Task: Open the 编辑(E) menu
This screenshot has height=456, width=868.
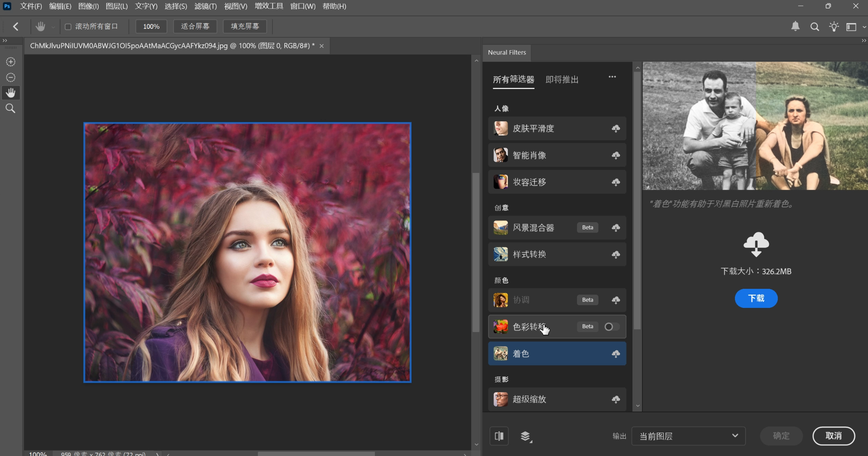Action: coord(60,6)
